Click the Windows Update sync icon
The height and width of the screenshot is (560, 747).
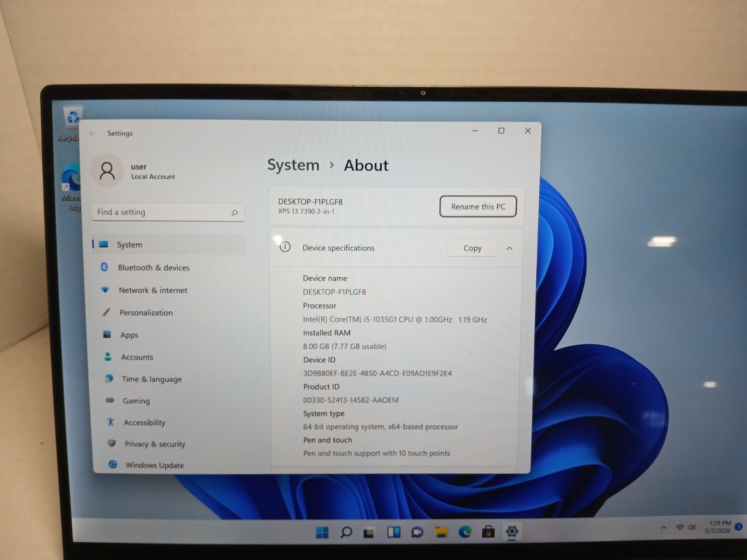click(x=113, y=464)
